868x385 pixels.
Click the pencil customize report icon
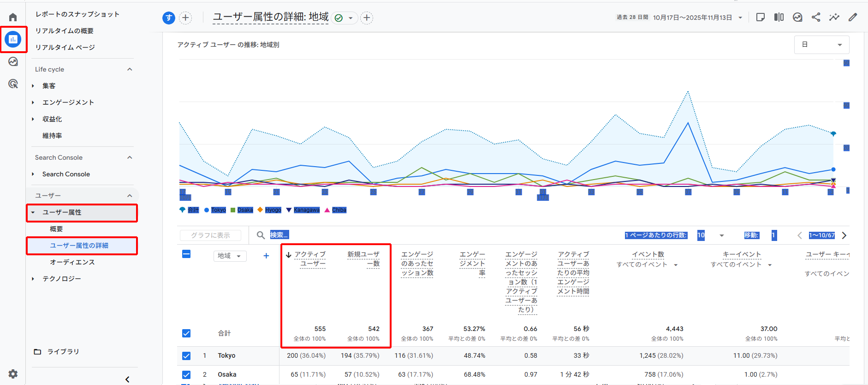(x=853, y=18)
